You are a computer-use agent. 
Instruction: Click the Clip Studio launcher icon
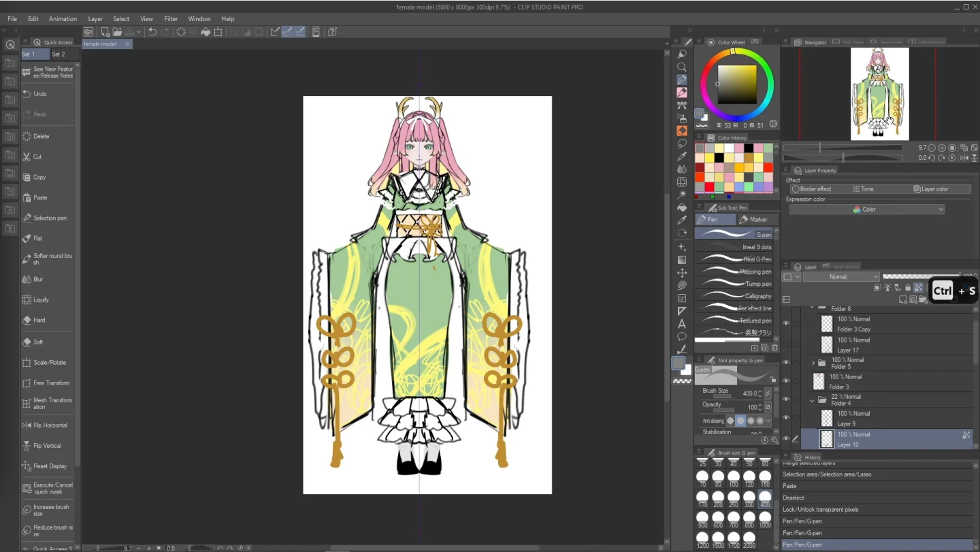[x=88, y=32]
